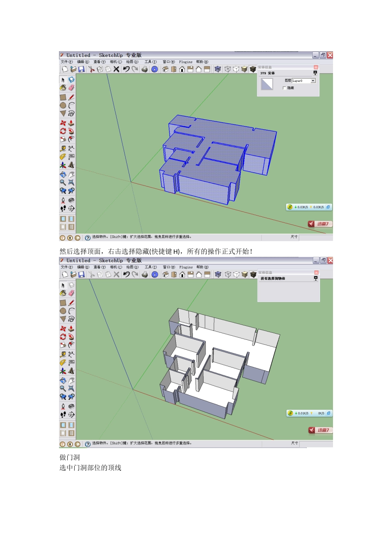Switch to Iso view icon in blue-model window
The width and height of the screenshot is (392, 555).
pyautogui.click(x=165, y=69)
